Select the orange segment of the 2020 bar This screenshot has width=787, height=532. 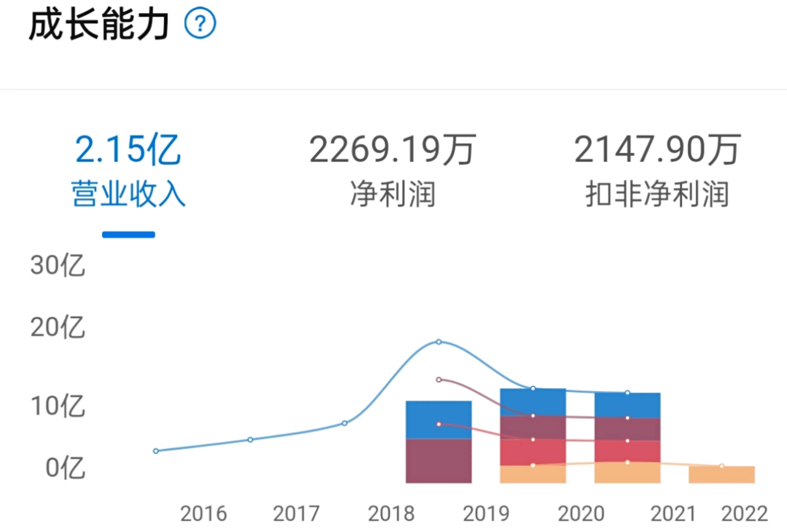[x=533, y=474]
